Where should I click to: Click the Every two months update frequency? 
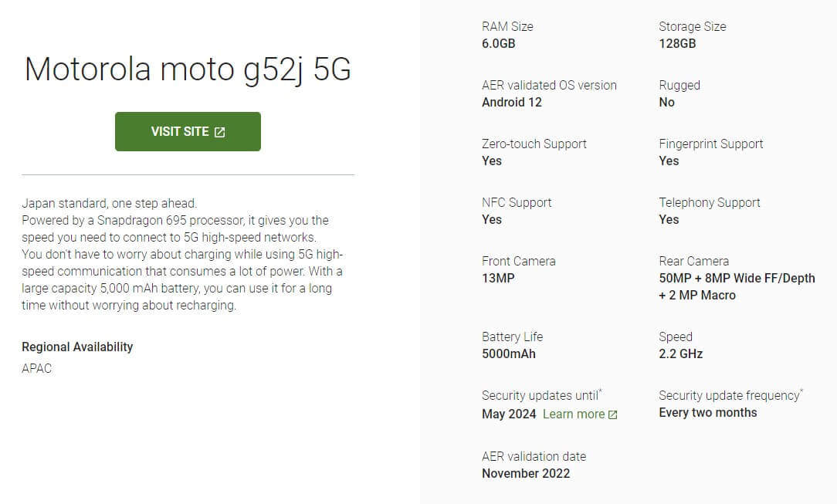pos(708,413)
